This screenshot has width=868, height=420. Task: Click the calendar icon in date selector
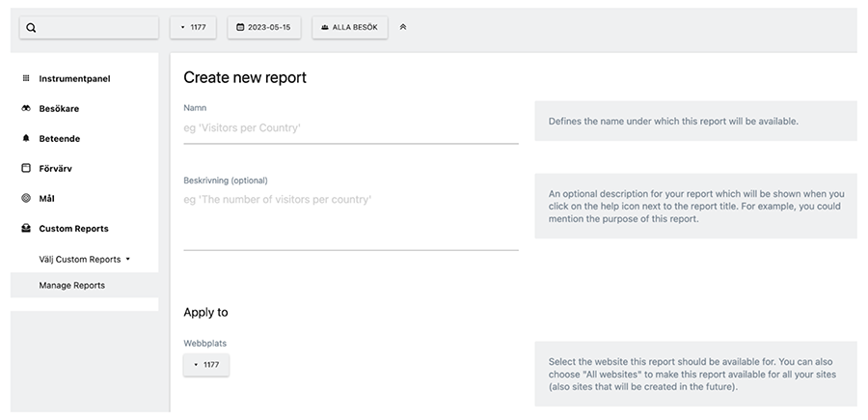pyautogui.click(x=240, y=28)
